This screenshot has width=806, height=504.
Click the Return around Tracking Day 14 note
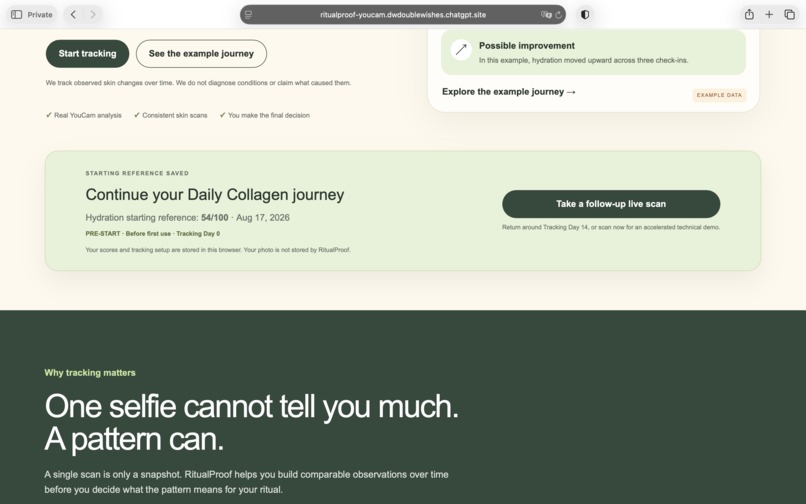pos(611,227)
